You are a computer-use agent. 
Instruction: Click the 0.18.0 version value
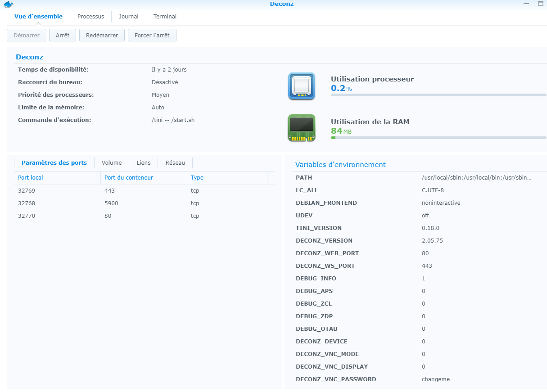pos(430,228)
